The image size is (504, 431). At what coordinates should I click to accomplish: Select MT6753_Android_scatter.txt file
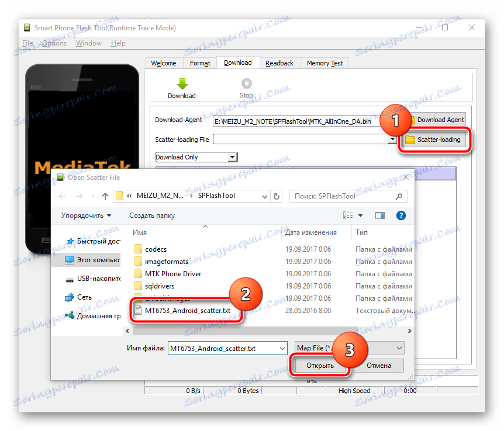[188, 311]
